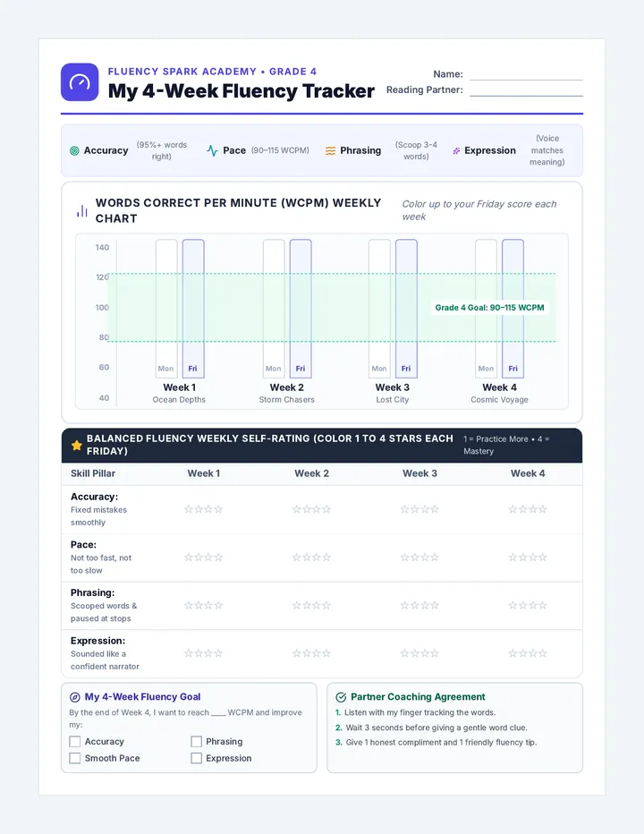Click the Expression sparkle icon
The width and height of the screenshot is (644, 834).
[x=456, y=151]
